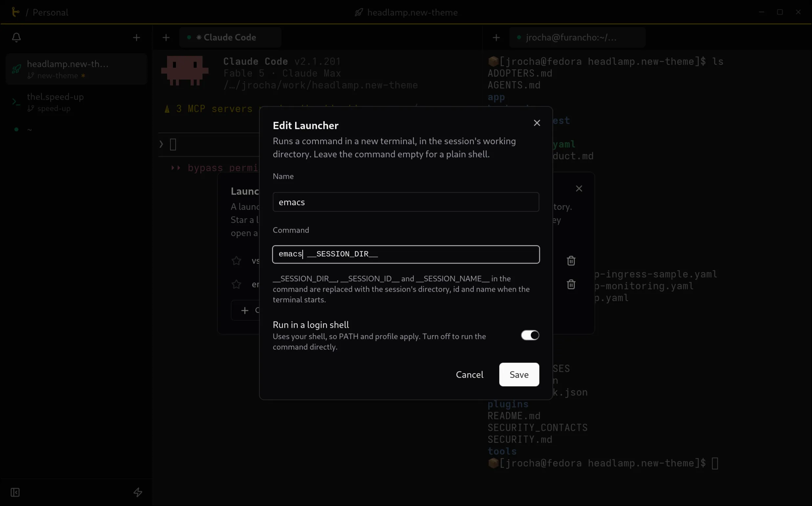
Task: Open the Personal workspace breadcrumb
Action: pyautogui.click(x=51, y=12)
